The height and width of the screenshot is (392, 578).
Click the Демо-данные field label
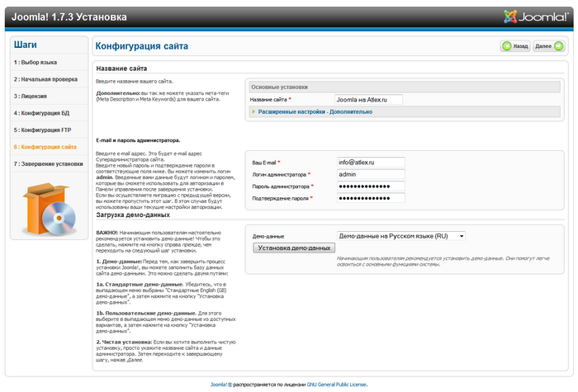268,237
